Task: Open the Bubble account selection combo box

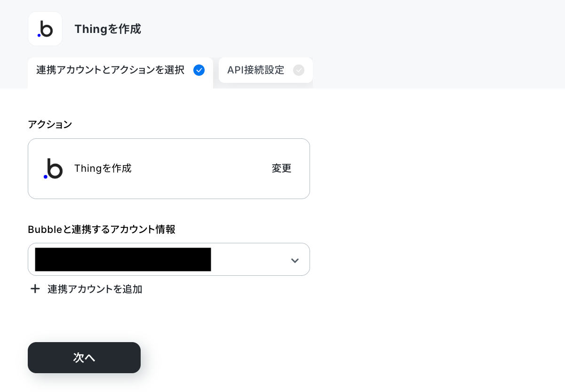Action: [169, 259]
